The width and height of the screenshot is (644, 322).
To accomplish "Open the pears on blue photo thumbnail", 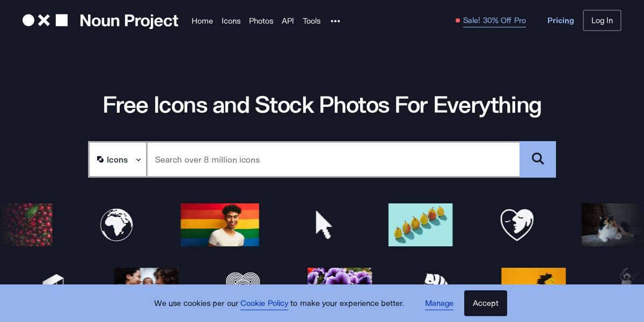I will [x=420, y=225].
